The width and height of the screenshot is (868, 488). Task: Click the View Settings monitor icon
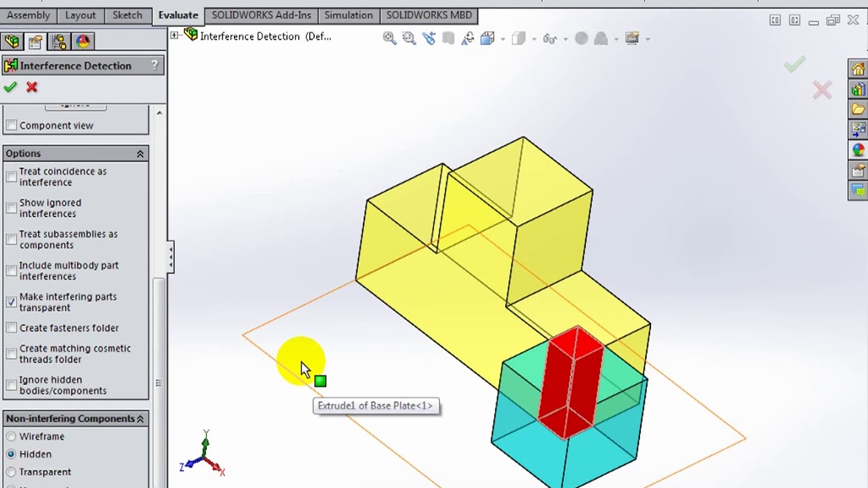[632, 39]
